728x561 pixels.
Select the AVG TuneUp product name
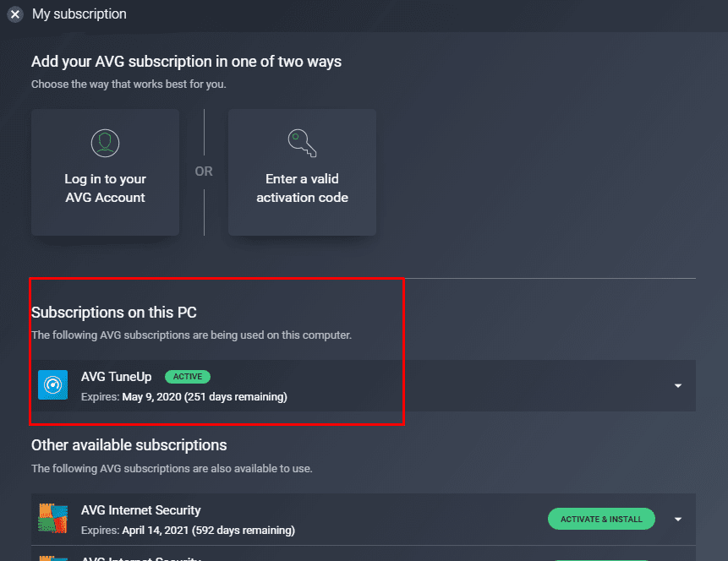click(x=117, y=376)
